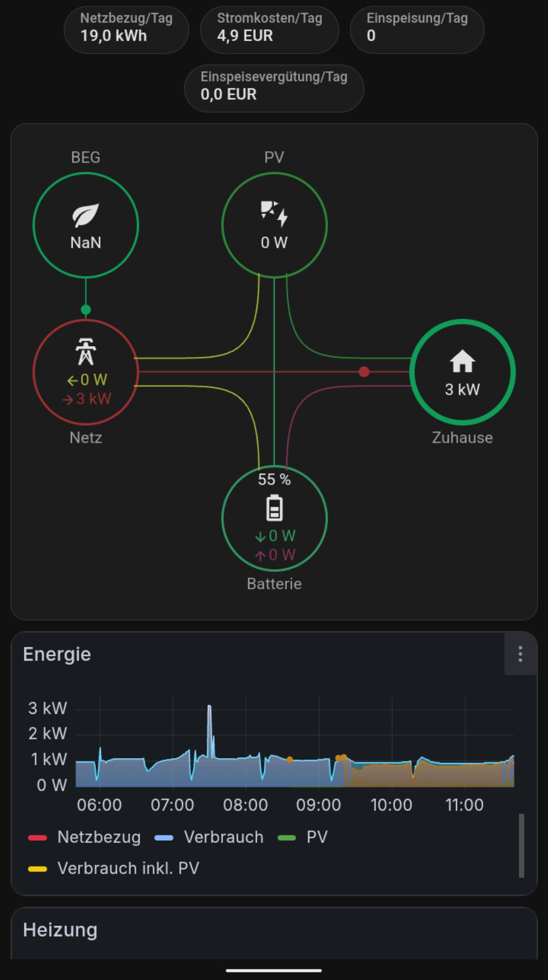Click the red grid-to-home flow dot

pos(364,372)
